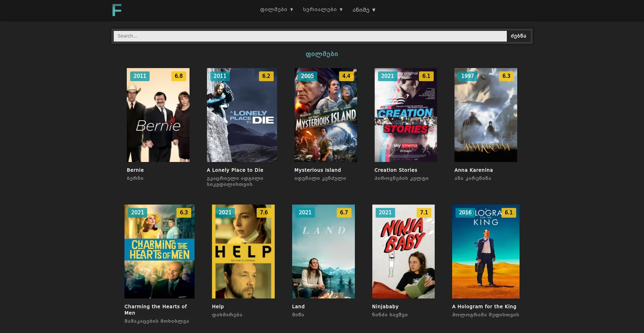The width and height of the screenshot is (644, 333).
Task: Click the Search input field
Action: coord(310,36)
